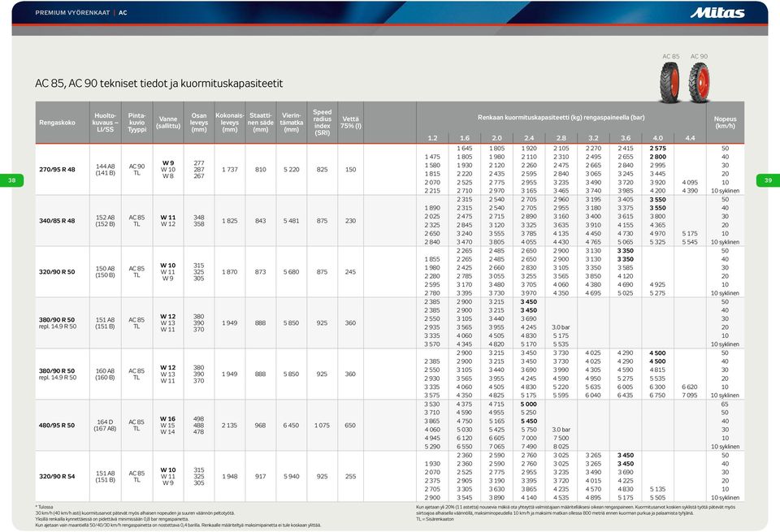Click the 'Vierintämatka (mm)' column header
780x532 pixels.
292,123
